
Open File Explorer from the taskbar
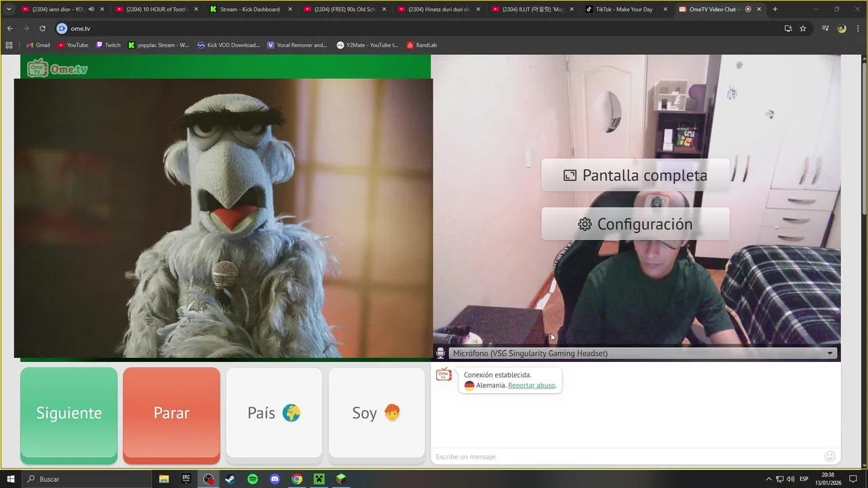point(163,479)
